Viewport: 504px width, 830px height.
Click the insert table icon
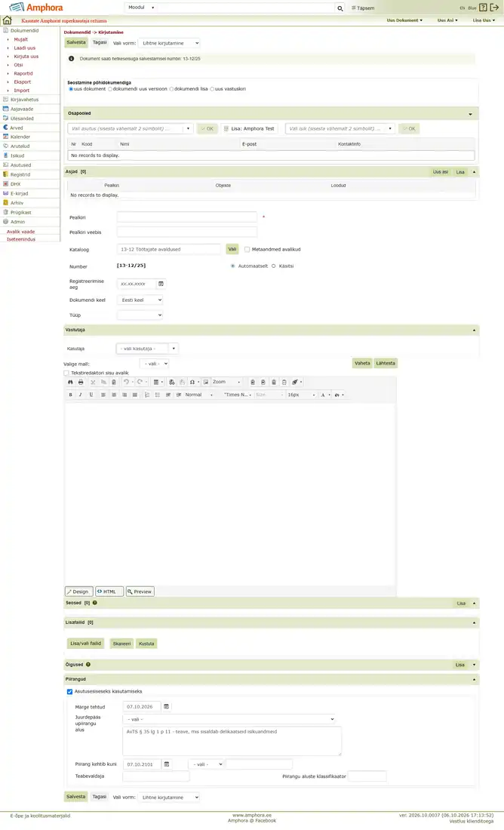(155, 383)
